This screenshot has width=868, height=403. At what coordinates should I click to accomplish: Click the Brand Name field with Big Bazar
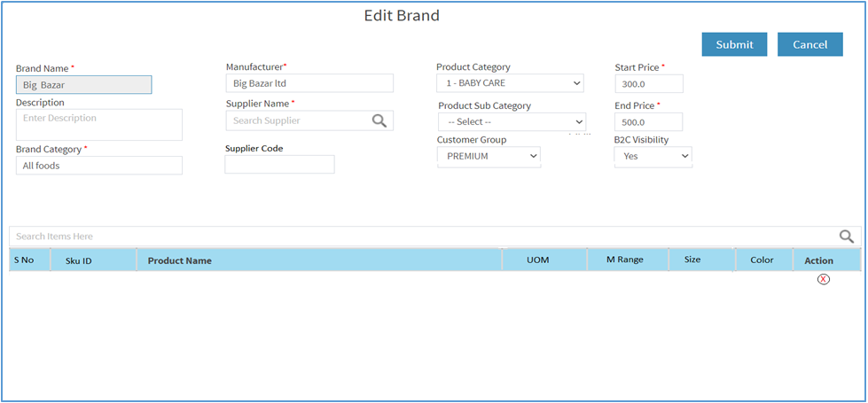(x=83, y=85)
